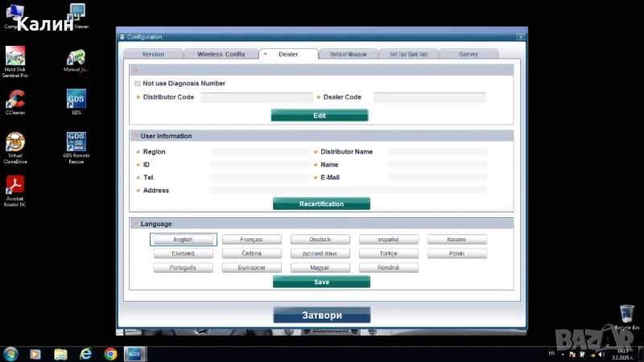Switch to the Version tab

(x=153, y=54)
